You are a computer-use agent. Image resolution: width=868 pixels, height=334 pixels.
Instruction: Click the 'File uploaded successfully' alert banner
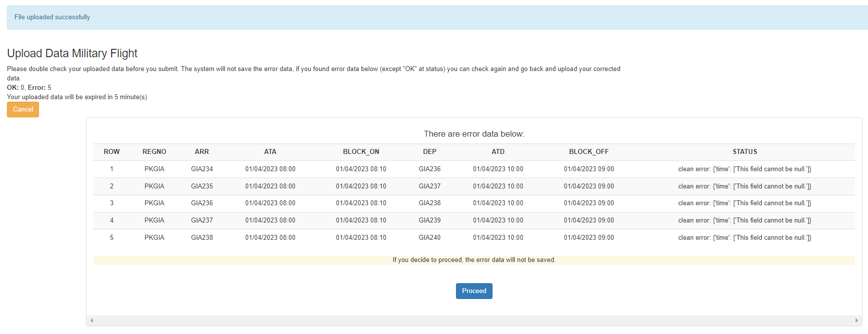click(x=435, y=17)
